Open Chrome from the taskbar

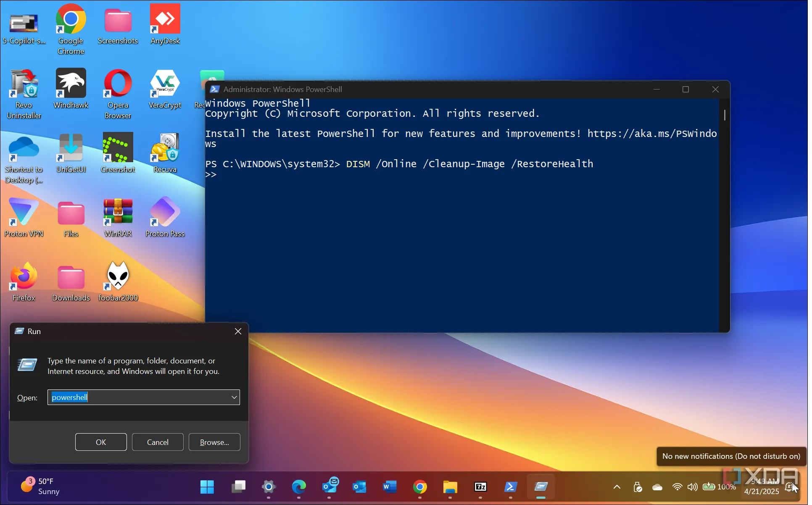(420, 487)
